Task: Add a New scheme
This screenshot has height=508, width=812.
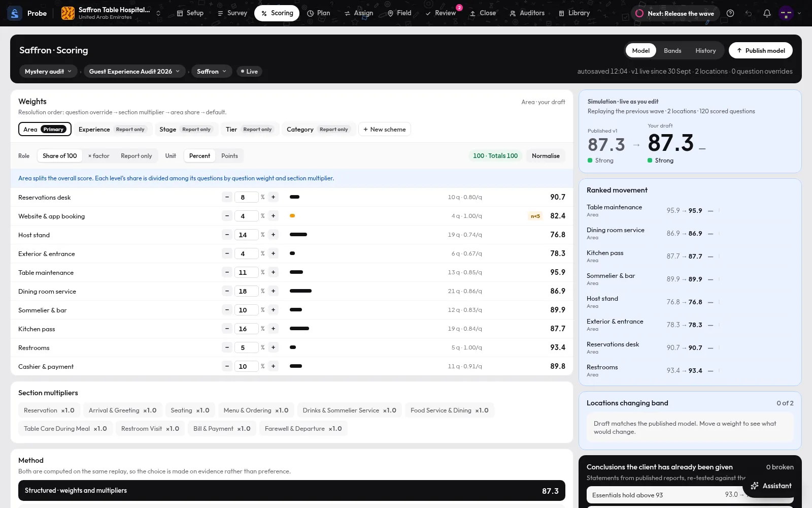Action: tap(385, 129)
